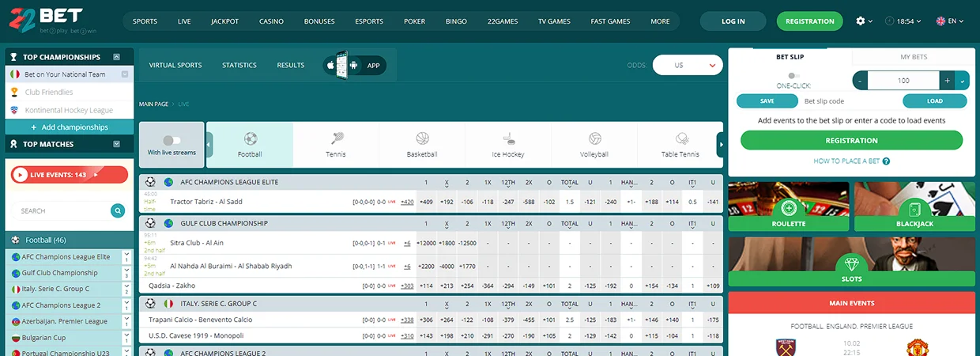This screenshot has height=356, width=980.
Task: Open the Results page
Action: point(291,66)
